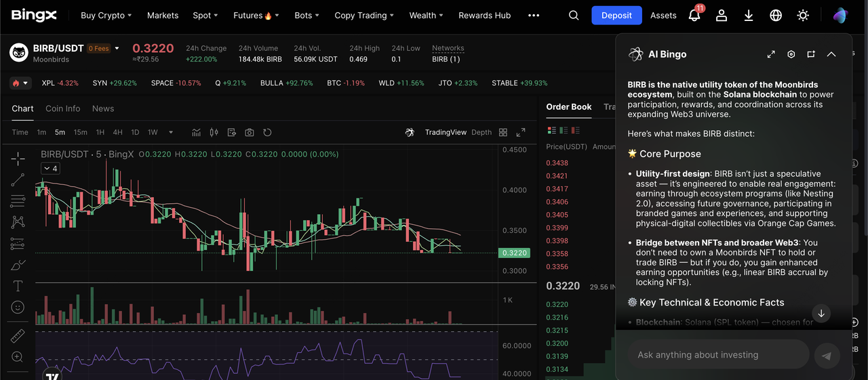This screenshot has height=380, width=868.
Task: Open the Rewards Hub menu item
Action: click(484, 15)
